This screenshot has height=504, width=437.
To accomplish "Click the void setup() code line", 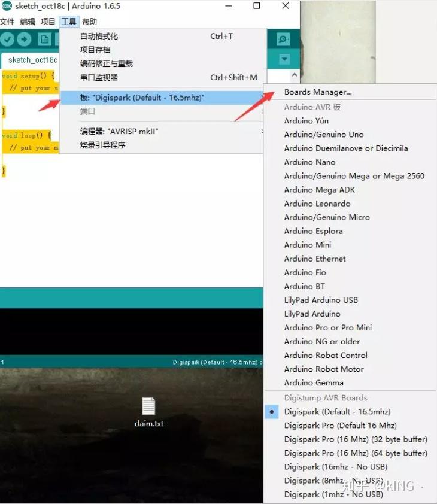I will pos(28,76).
